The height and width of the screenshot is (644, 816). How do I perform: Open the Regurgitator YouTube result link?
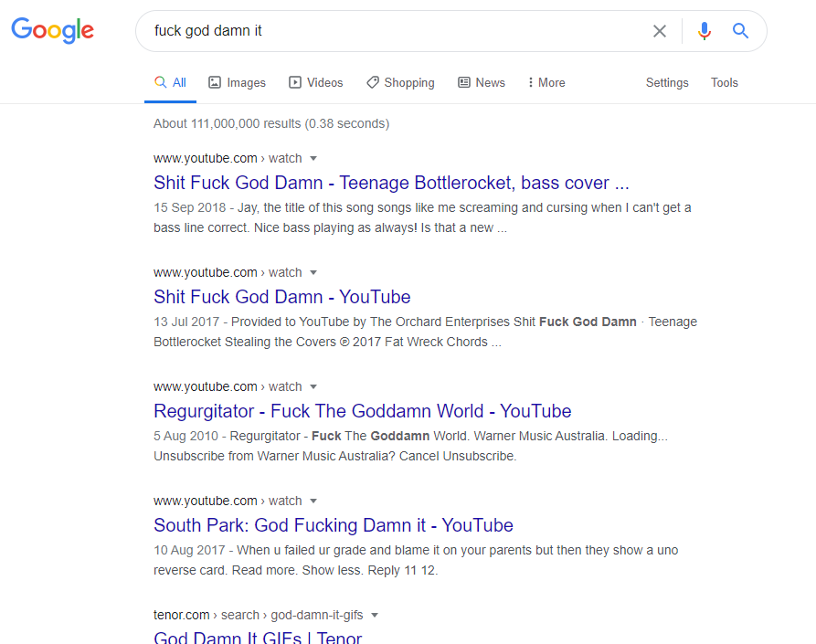tap(362, 411)
